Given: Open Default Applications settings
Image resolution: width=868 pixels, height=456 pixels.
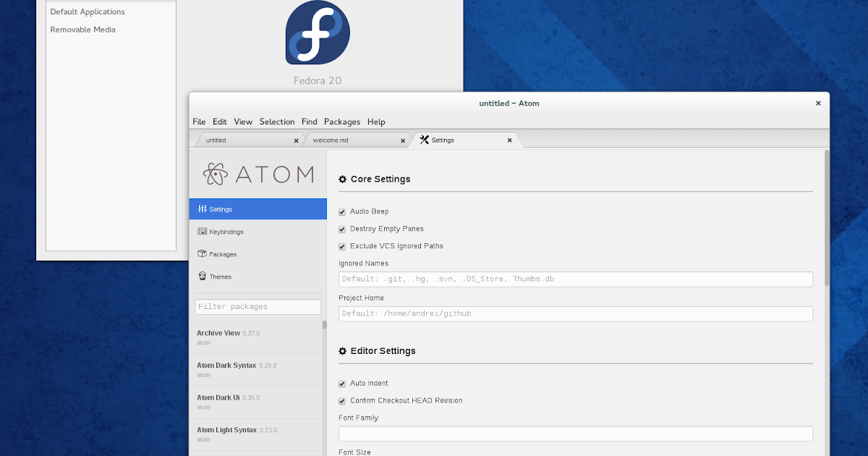Looking at the screenshot, I should tap(86, 12).
